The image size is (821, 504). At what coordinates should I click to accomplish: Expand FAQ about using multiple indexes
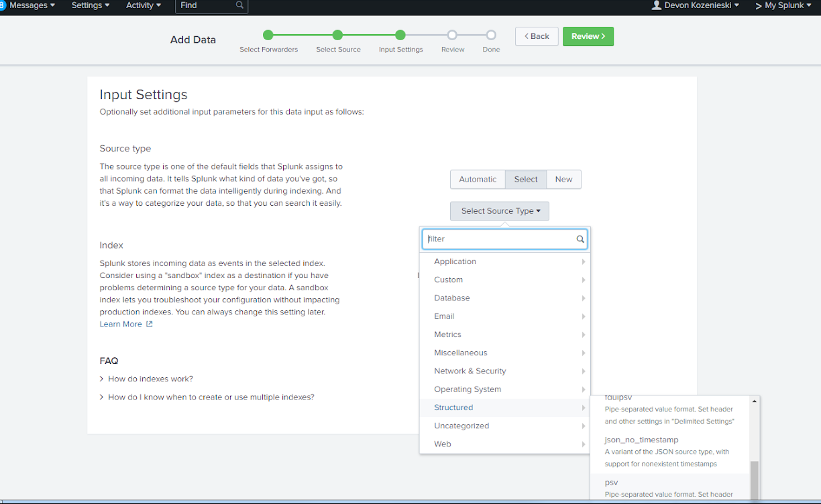point(207,397)
